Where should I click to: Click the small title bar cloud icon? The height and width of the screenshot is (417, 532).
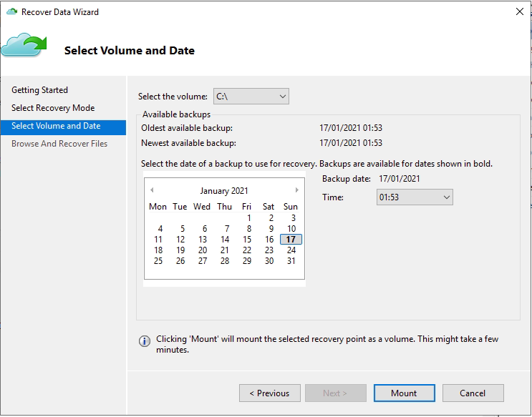click(x=11, y=12)
